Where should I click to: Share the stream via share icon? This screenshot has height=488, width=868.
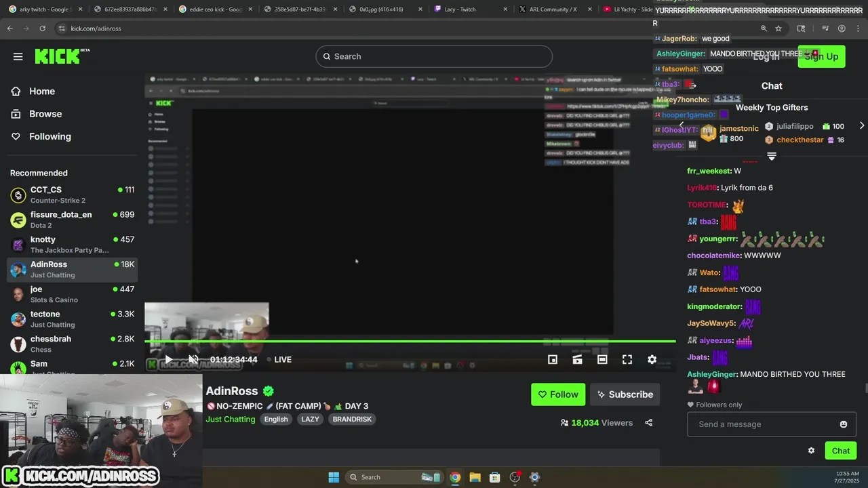tap(648, 423)
